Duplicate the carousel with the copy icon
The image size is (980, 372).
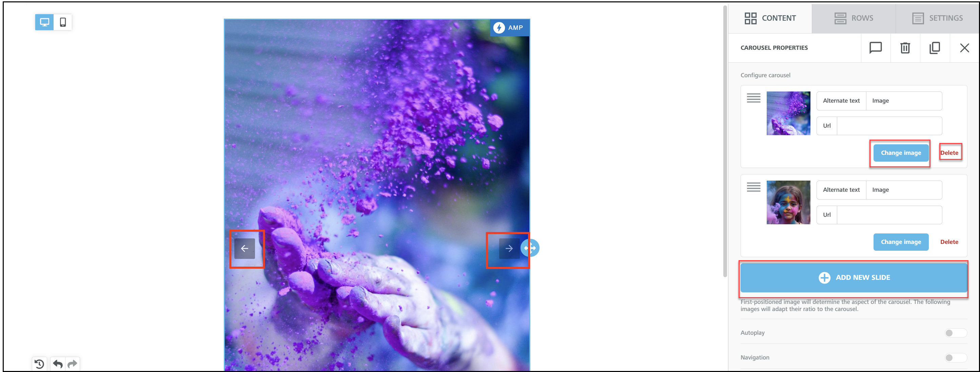tap(935, 48)
